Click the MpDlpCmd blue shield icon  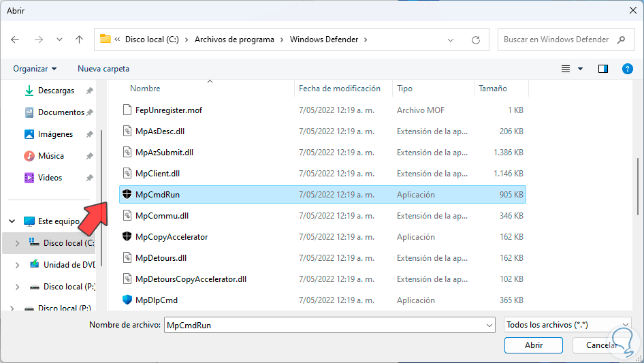click(x=127, y=300)
